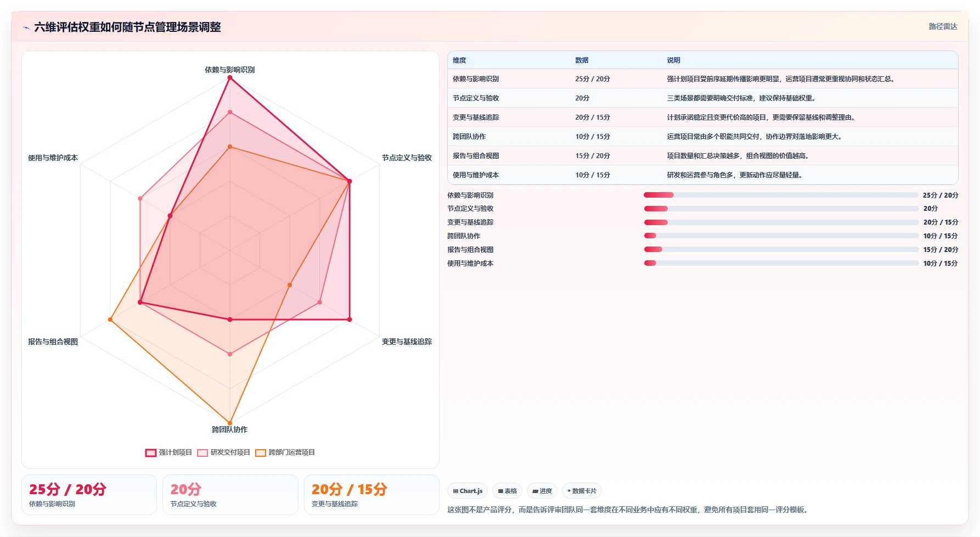The height and width of the screenshot is (537, 980).
Task: Click orange data point at 跨团队协作 outer vertex
Action: (x=230, y=423)
